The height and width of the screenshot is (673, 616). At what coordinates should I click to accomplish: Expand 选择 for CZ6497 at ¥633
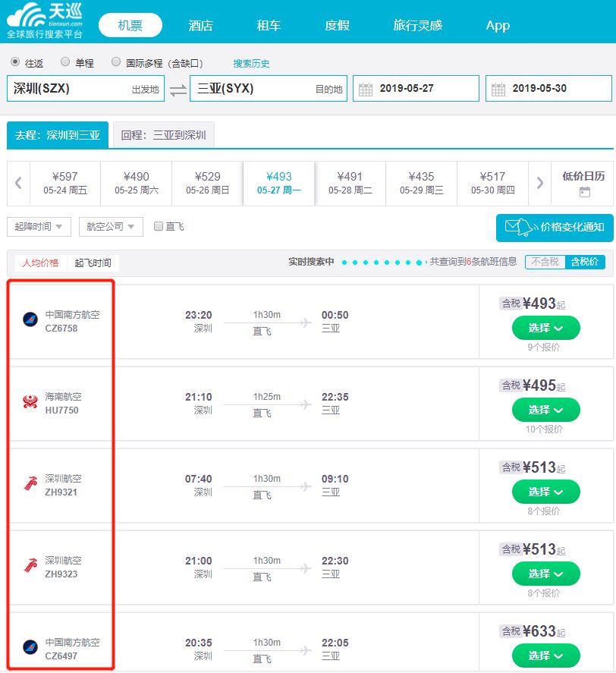coord(545,656)
